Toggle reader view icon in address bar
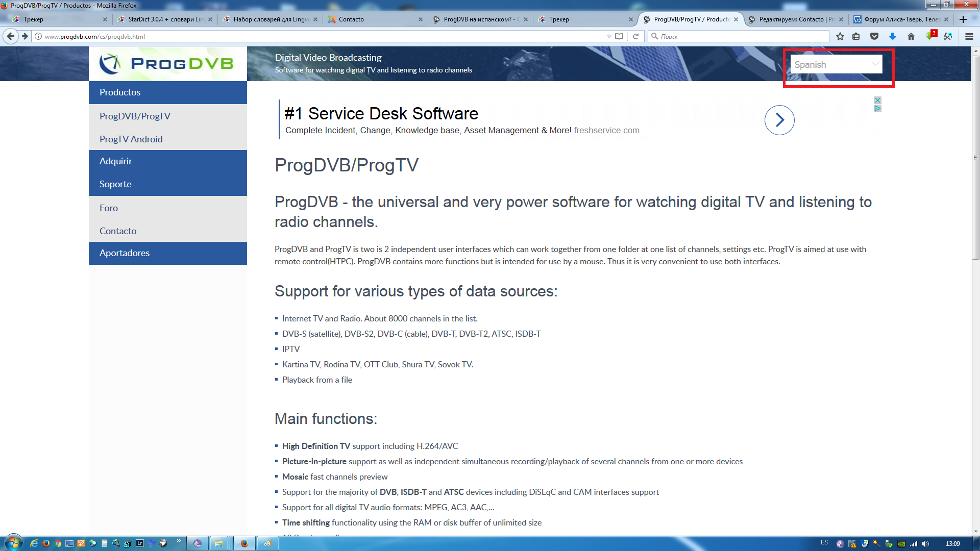980x551 pixels. coord(619,36)
